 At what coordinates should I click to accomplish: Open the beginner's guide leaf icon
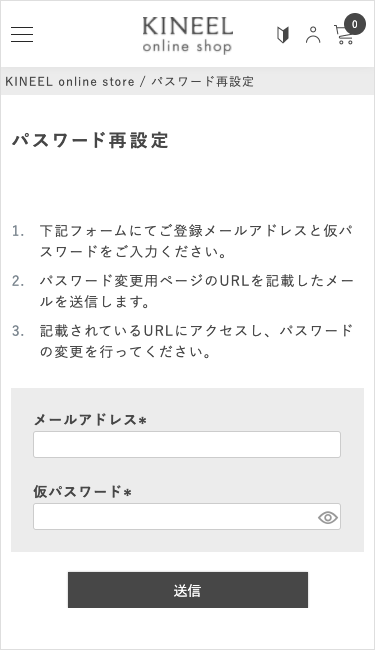(283, 34)
